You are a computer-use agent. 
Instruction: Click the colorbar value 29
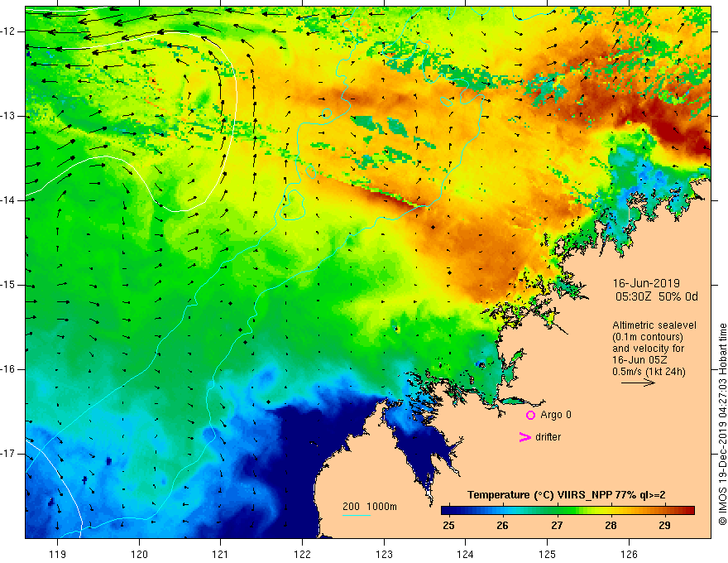pos(664,526)
